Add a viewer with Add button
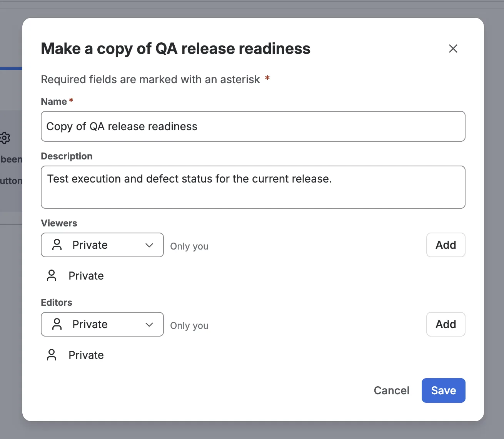Viewport: 504px width, 439px height. click(446, 245)
